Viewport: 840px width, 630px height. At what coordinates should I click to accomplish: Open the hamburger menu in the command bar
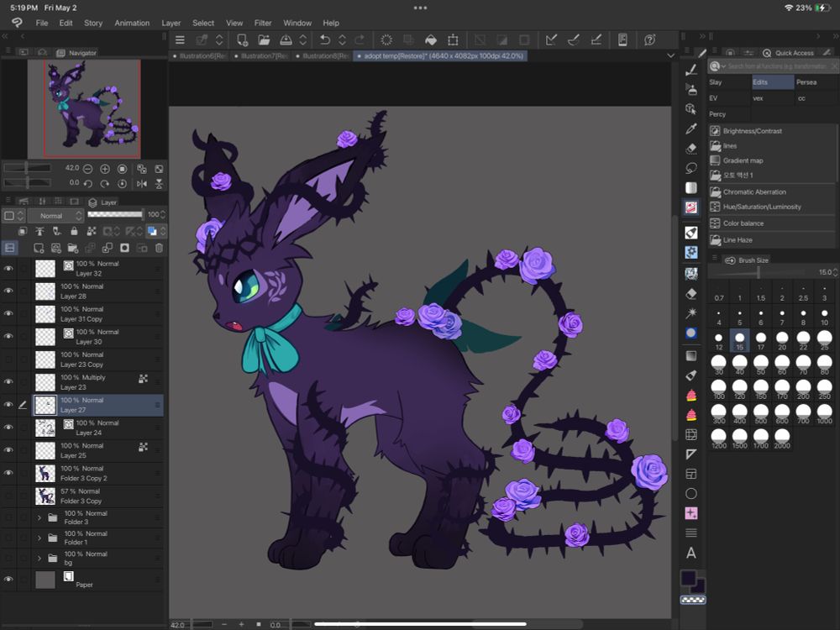[180, 39]
